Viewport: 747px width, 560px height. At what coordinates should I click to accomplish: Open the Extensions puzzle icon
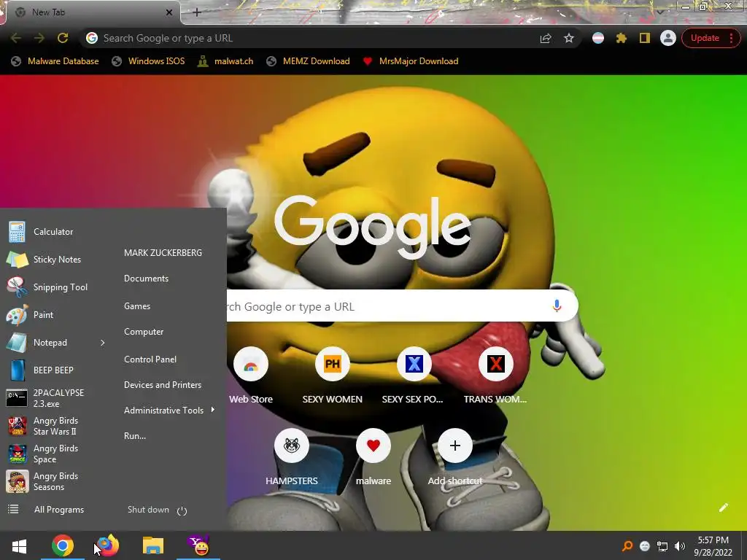tap(622, 38)
